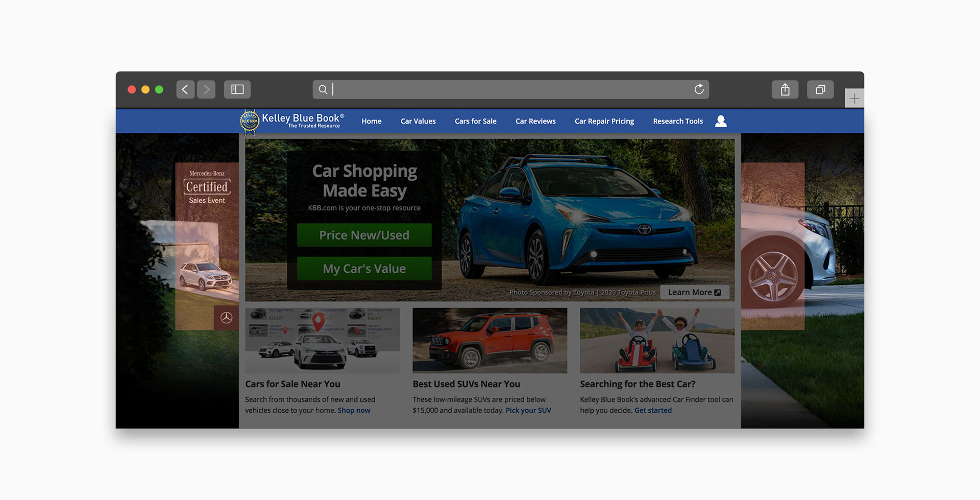
Task: Go forward with the browser forward arrow
Action: pyautogui.click(x=206, y=89)
